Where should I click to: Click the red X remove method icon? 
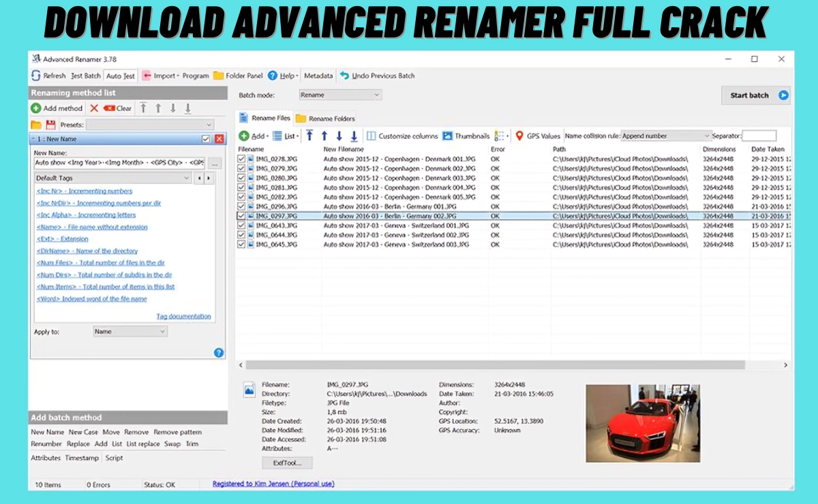point(94,108)
